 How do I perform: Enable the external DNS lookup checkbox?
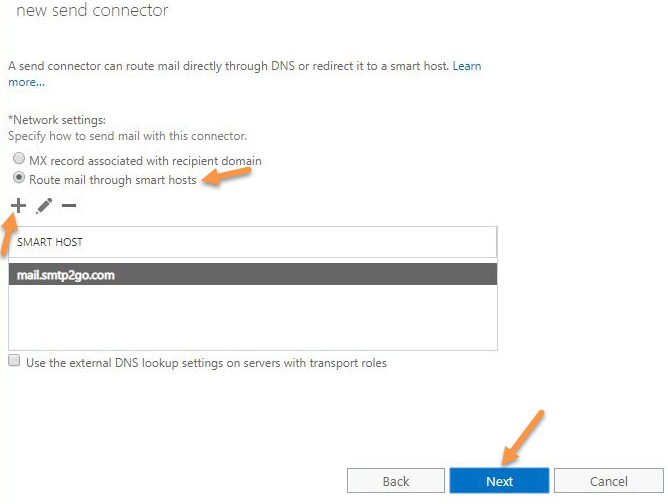pos(14,360)
